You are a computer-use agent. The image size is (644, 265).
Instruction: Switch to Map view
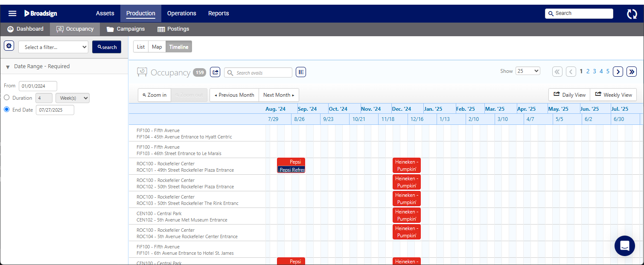point(157,47)
